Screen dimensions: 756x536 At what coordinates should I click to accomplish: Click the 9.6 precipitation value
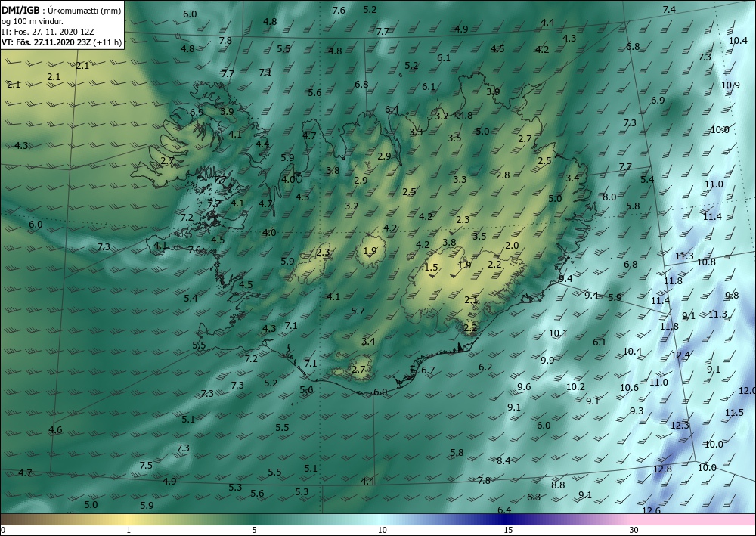click(x=524, y=386)
